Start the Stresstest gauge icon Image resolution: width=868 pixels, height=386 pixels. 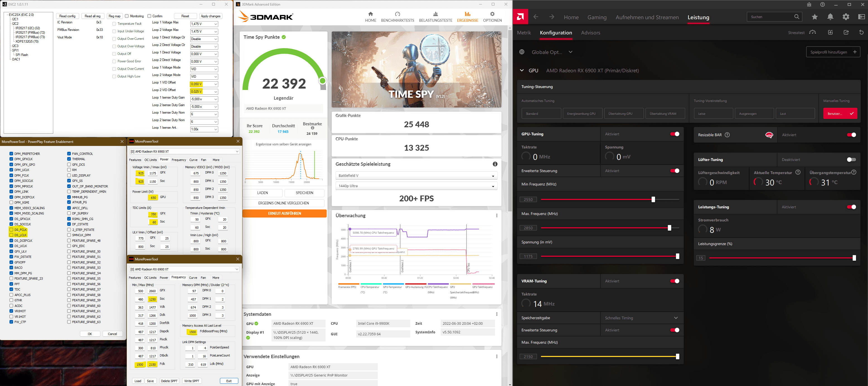tap(813, 32)
